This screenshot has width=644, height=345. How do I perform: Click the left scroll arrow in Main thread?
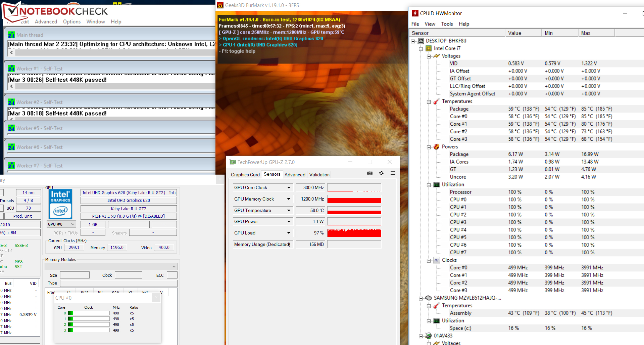tap(11, 52)
